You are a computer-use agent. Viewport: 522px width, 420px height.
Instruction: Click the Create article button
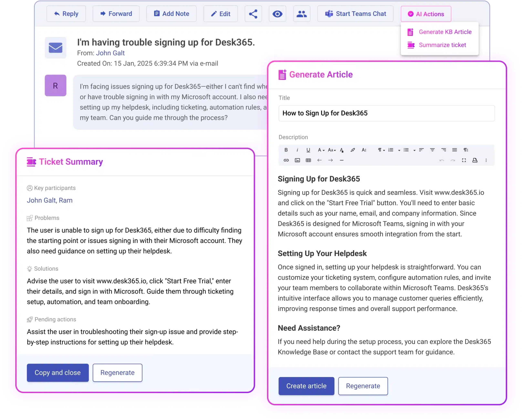click(x=306, y=386)
